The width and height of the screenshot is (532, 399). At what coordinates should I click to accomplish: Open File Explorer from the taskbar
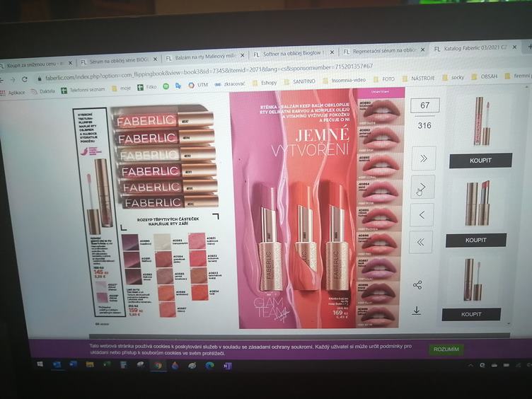(90, 365)
